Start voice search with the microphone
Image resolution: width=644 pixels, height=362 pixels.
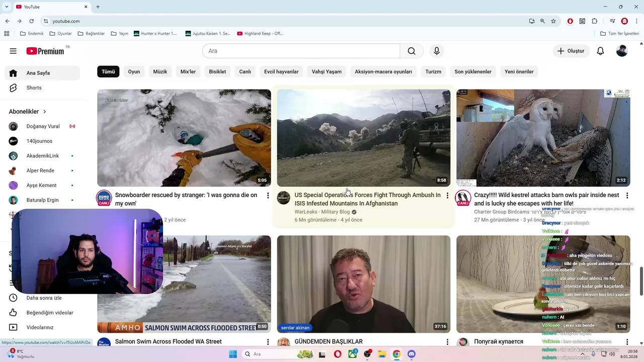437,51
